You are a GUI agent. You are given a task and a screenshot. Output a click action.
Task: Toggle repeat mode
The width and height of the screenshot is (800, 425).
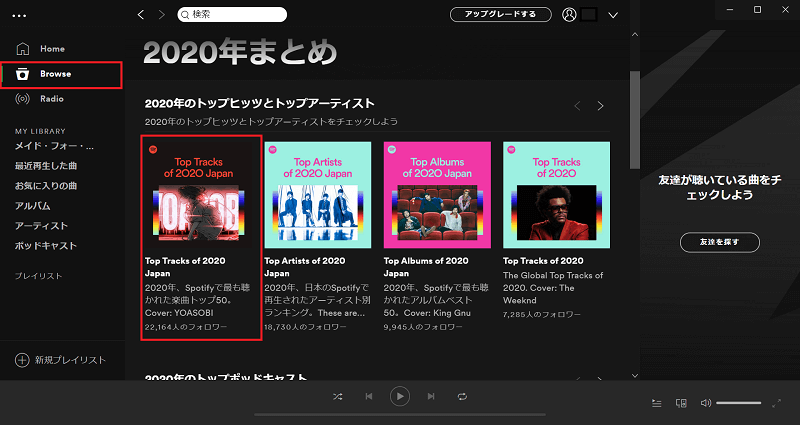click(x=462, y=396)
